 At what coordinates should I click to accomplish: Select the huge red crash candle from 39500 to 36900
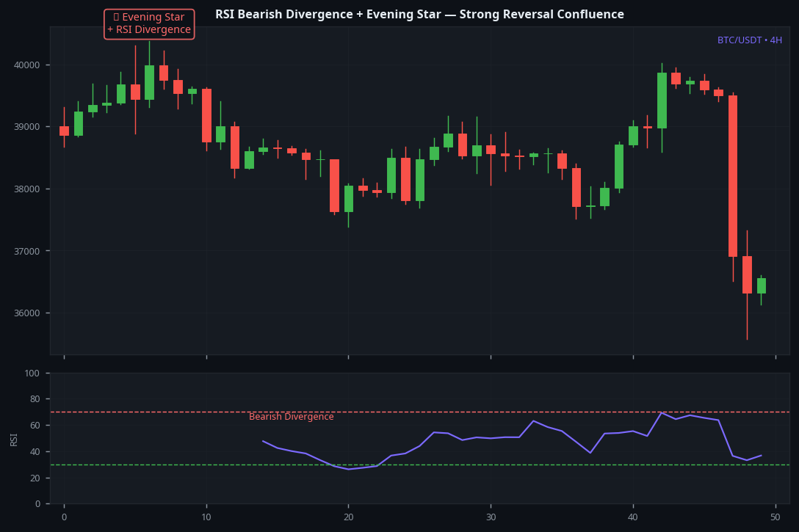733,176
